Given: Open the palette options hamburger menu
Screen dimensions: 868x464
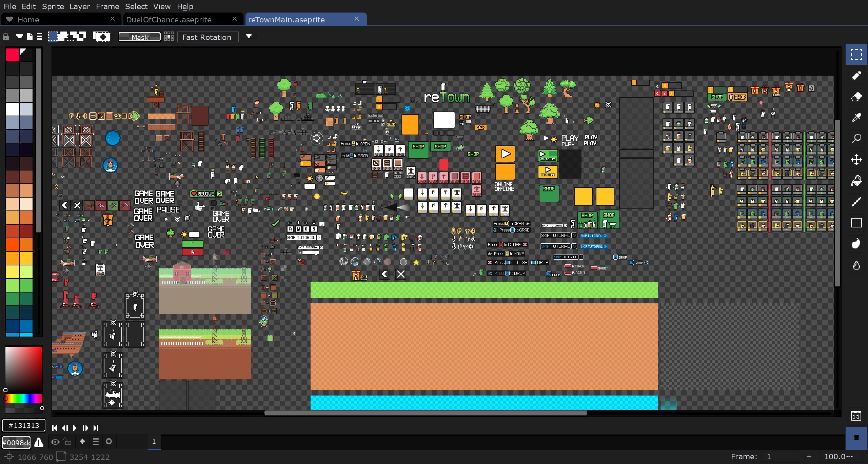Looking at the screenshot, I should click(40, 36).
